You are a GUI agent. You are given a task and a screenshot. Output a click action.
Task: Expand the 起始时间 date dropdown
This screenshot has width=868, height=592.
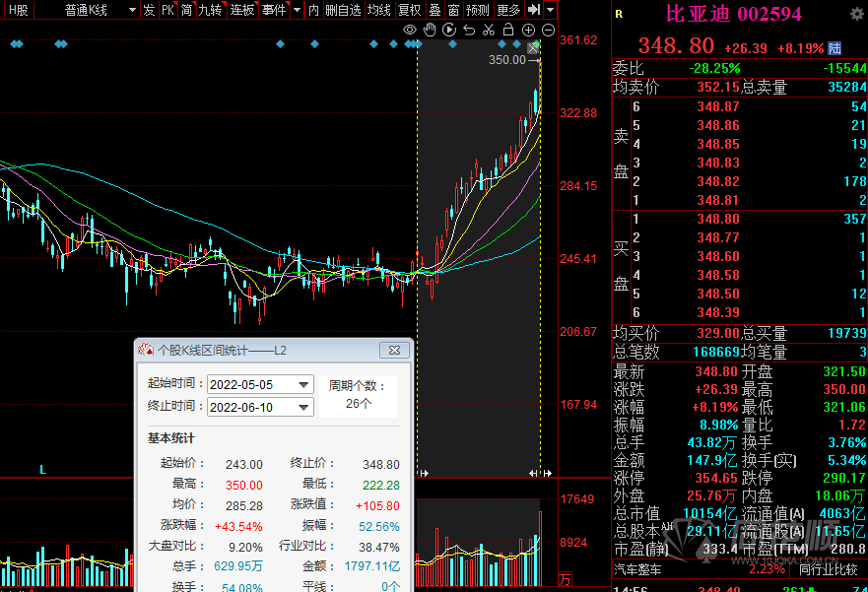pos(303,384)
